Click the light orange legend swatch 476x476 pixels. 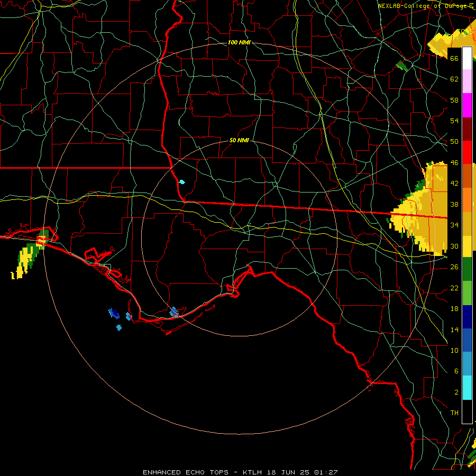(467, 200)
